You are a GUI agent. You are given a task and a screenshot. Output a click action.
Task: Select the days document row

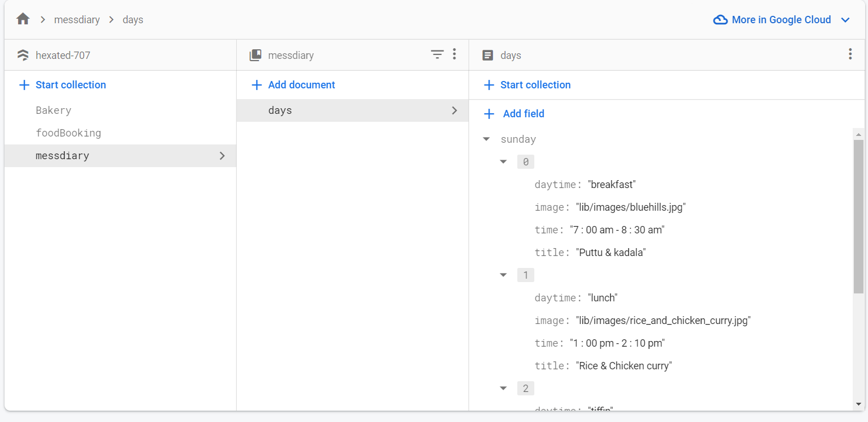tap(352, 110)
